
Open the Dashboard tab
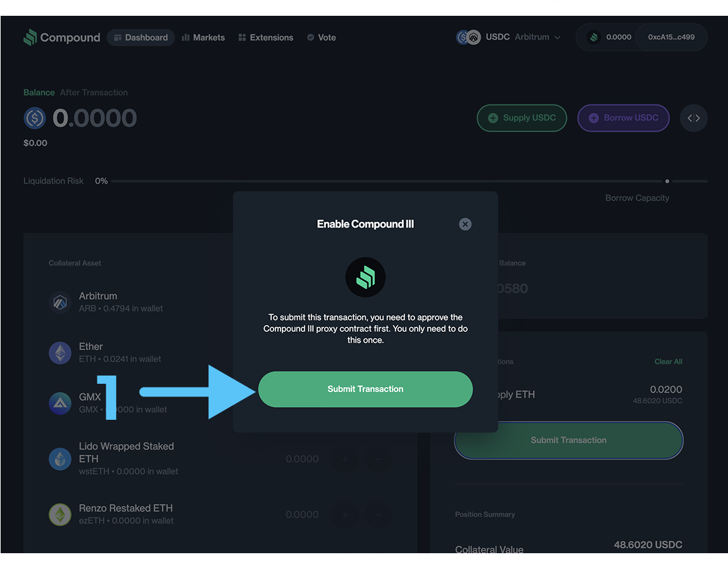[x=140, y=37]
